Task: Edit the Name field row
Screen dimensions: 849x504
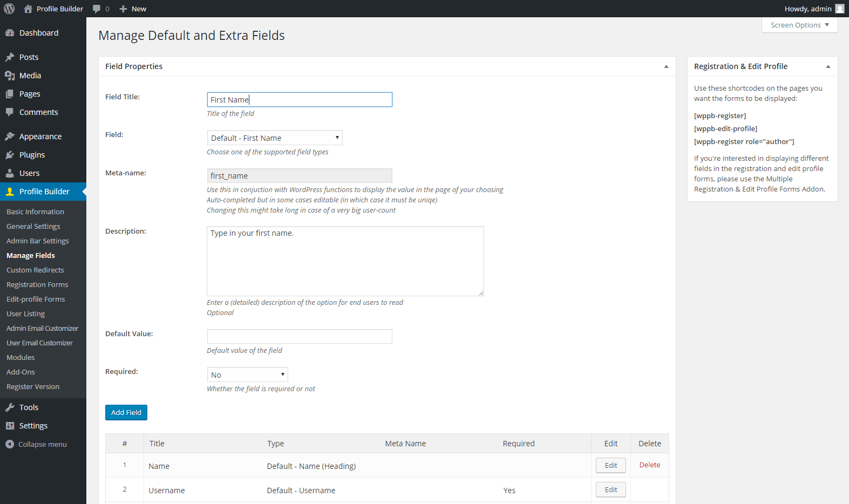Action: pyautogui.click(x=611, y=466)
